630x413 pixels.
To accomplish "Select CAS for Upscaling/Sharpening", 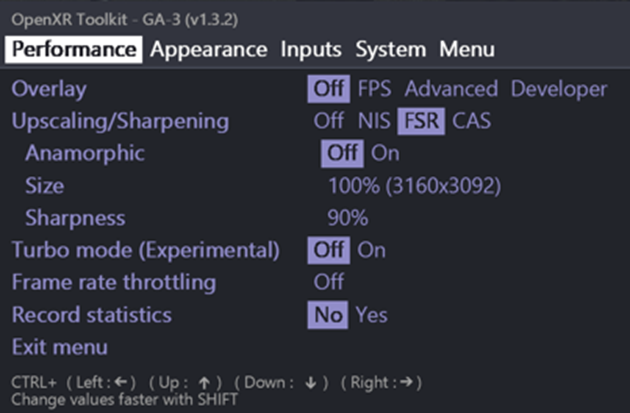I will [x=472, y=122].
